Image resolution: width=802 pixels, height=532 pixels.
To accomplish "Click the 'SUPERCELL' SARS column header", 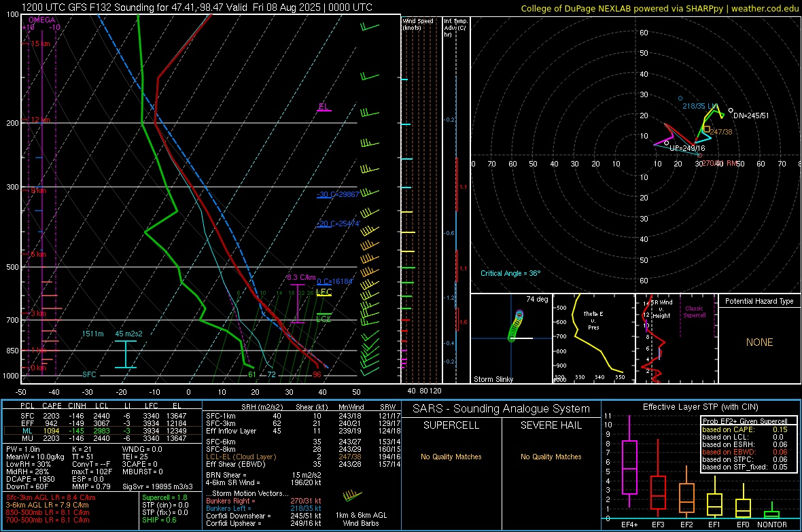I will pyautogui.click(x=451, y=425).
